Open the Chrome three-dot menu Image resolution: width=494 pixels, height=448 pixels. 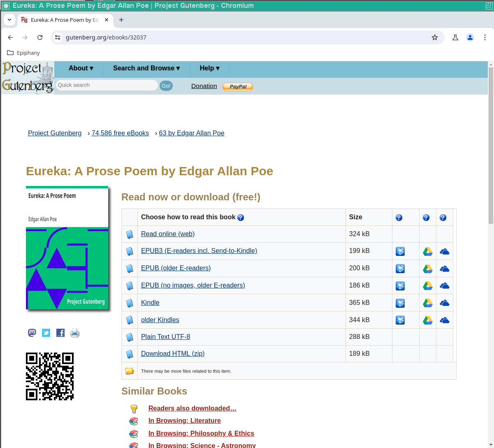tap(485, 37)
